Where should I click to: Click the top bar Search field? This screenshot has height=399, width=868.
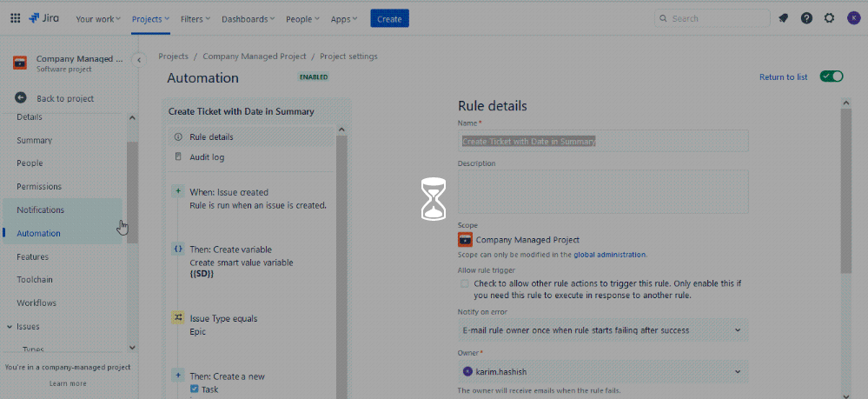pyautogui.click(x=712, y=18)
